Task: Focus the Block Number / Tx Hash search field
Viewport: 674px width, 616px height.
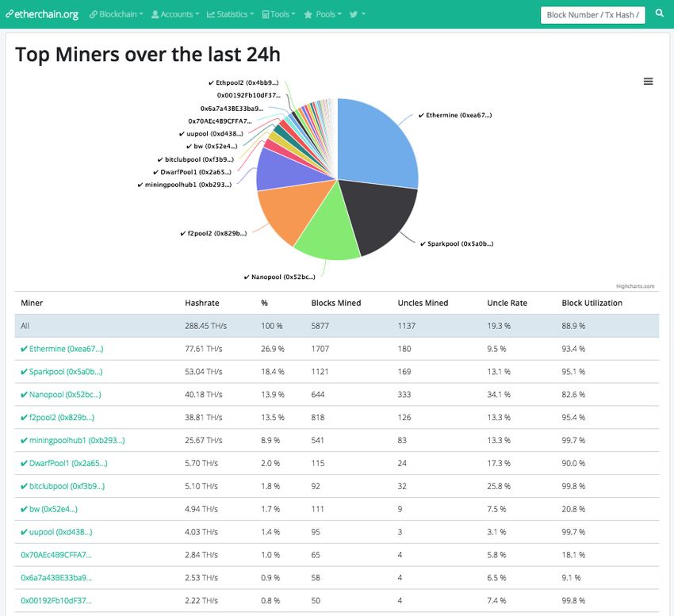Action: 593,15
